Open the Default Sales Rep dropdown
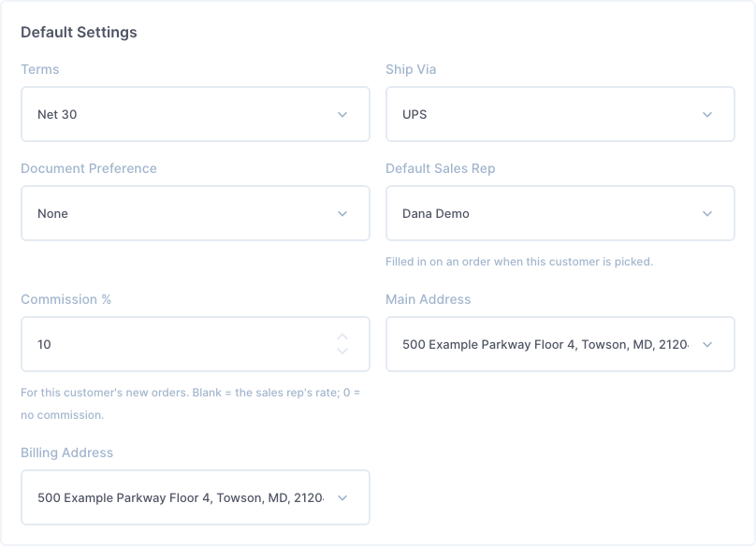This screenshot has width=756, height=546. 560,213
